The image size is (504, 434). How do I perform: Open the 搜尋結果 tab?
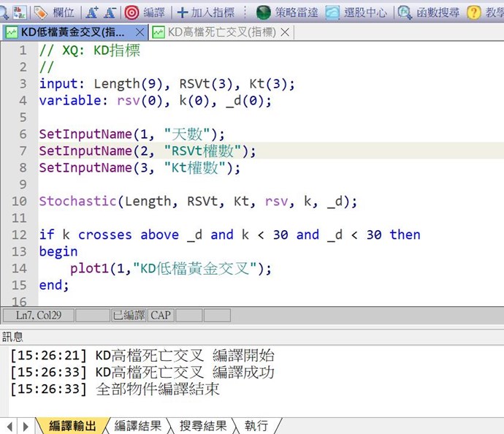point(203,426)
